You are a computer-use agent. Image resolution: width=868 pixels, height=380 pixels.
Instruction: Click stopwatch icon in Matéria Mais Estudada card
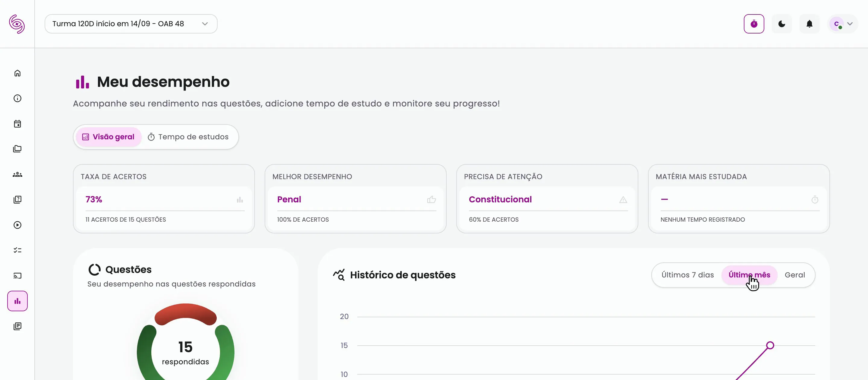(815, 200)
